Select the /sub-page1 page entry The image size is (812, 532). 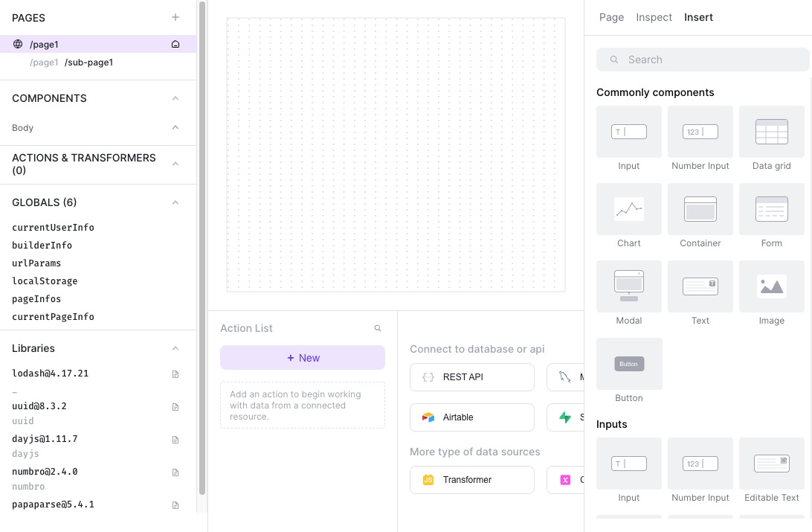pyautogui.click(x=89, y=63)
